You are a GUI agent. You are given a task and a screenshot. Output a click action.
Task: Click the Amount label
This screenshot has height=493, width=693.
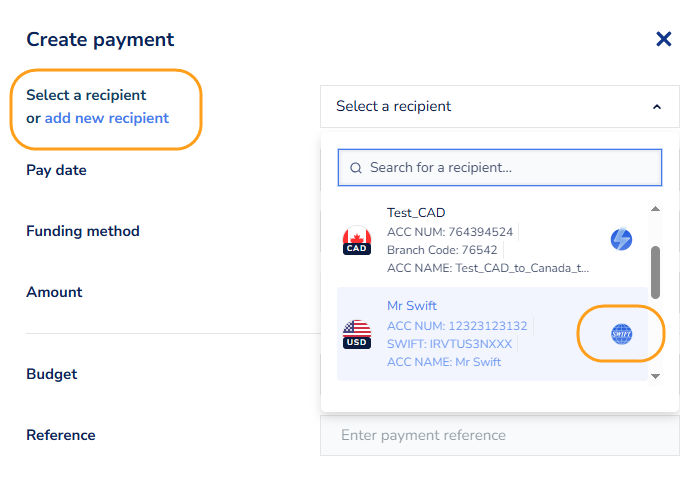54,292
